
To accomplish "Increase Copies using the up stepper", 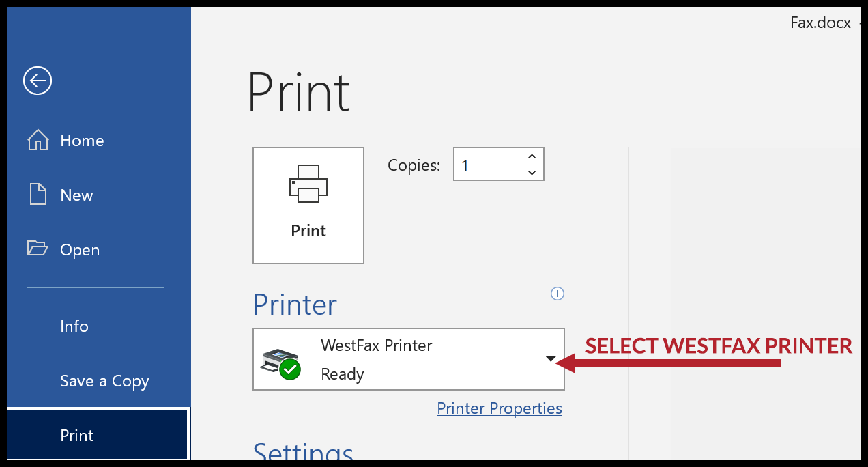I will tap(532, 156).
